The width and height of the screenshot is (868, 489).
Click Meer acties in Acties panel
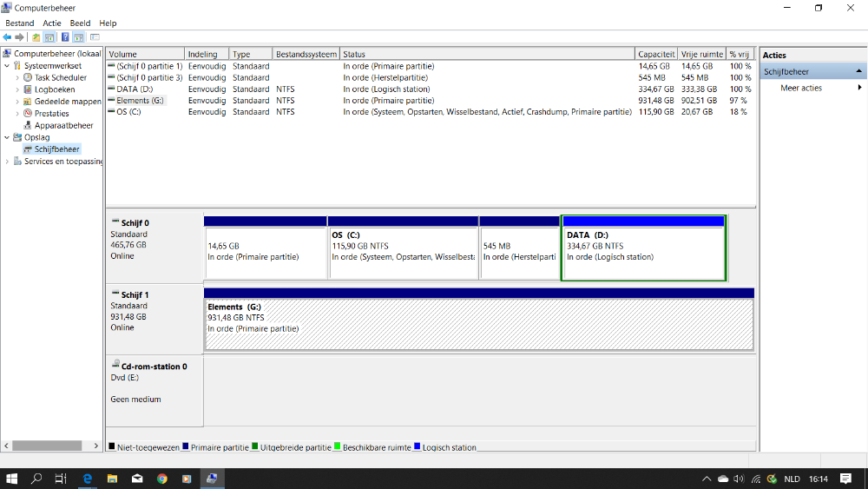click(800, 88)
